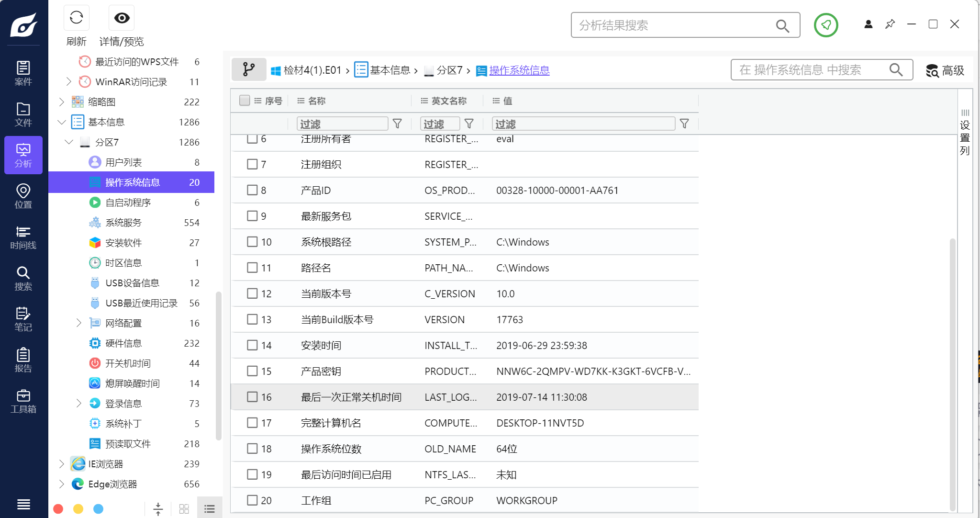Open 高级 advanced search
980x518 pixels.
[x=945, y=70]
